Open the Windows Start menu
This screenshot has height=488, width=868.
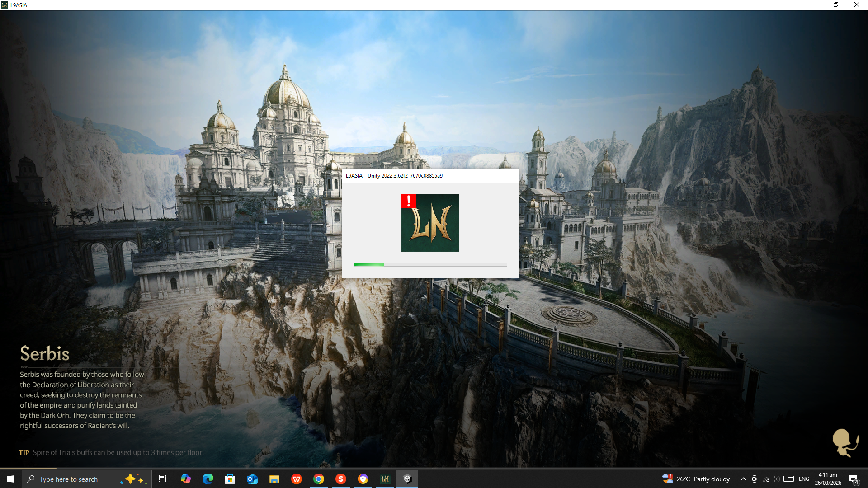(x=11, y=479)
